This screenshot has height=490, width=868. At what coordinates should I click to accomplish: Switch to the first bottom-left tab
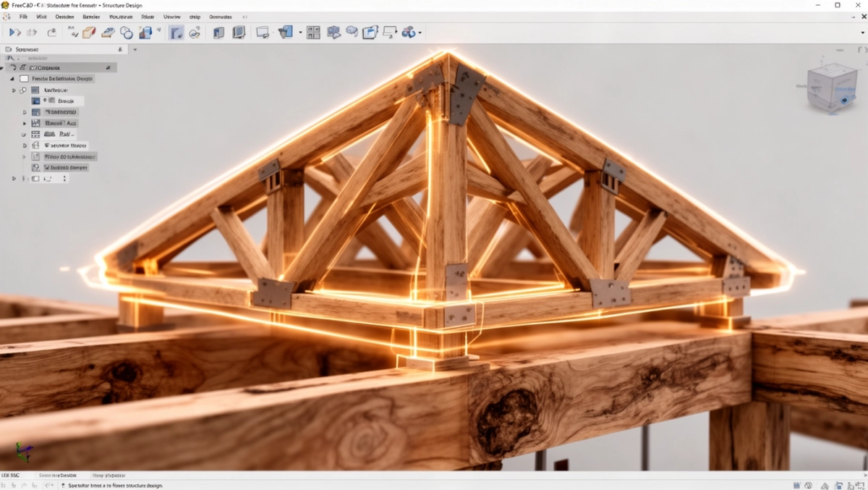click(12, 475)
